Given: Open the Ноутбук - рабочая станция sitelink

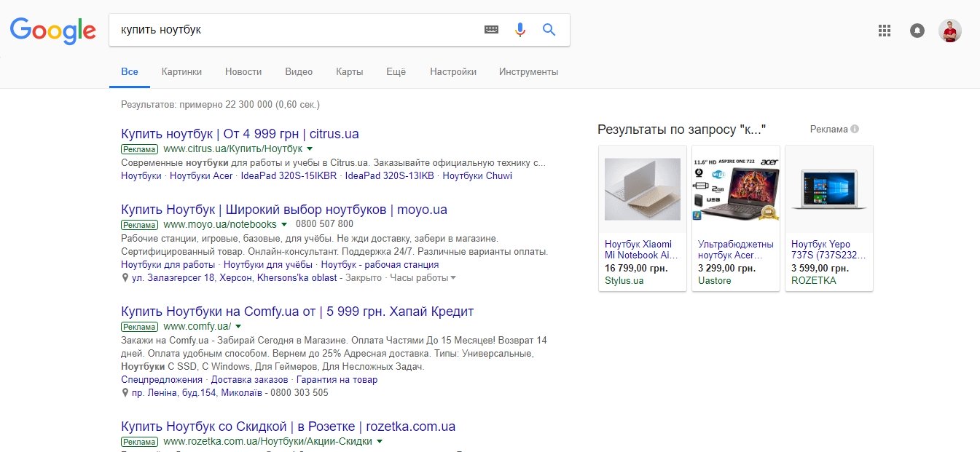Looking at the screenshot, I should click(x=380, y=265).
